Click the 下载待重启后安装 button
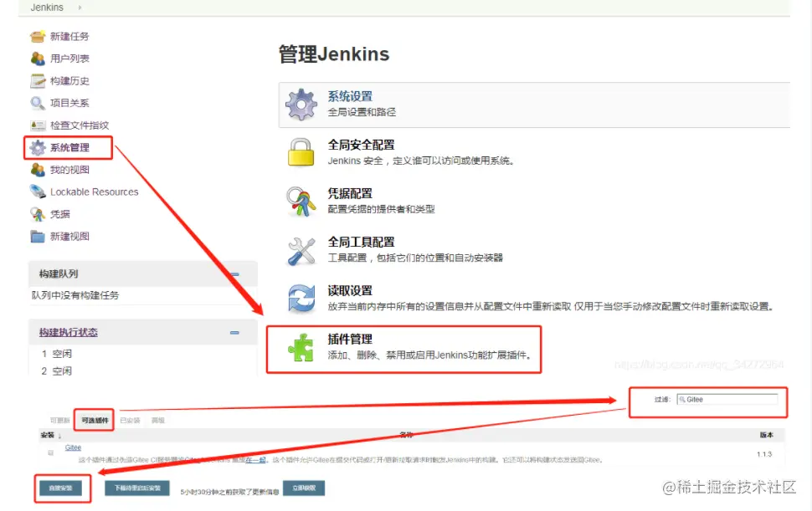 coord(137,488)
